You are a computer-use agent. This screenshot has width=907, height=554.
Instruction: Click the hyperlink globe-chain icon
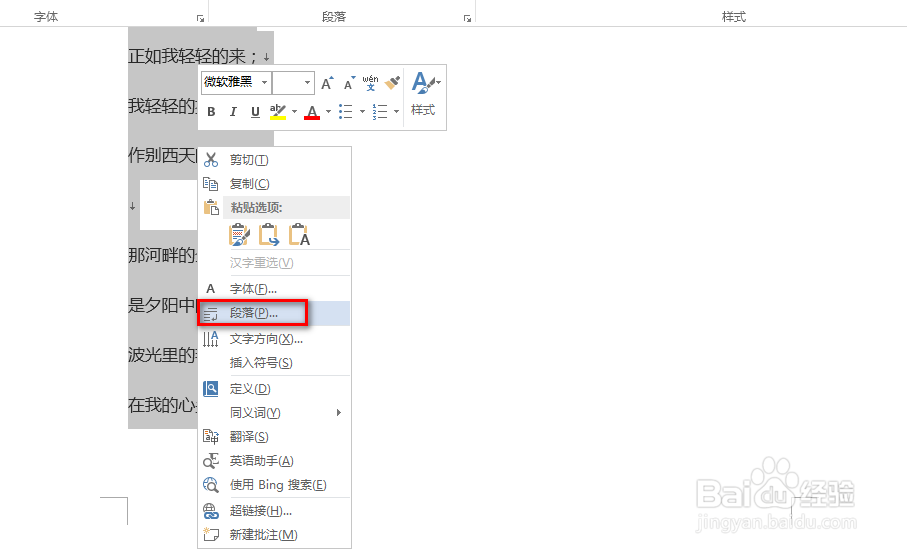211,511
